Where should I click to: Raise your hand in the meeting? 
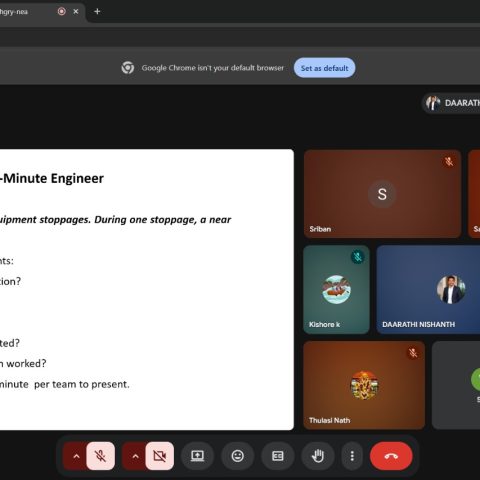point(318,456)
